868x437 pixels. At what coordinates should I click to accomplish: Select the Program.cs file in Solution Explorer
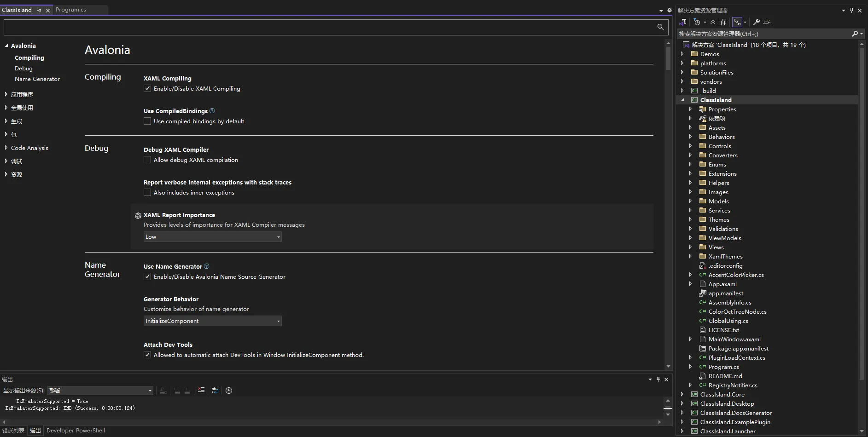point(723,367)
